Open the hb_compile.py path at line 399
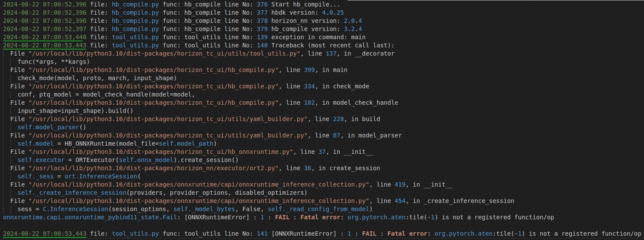 pos(154,70)
